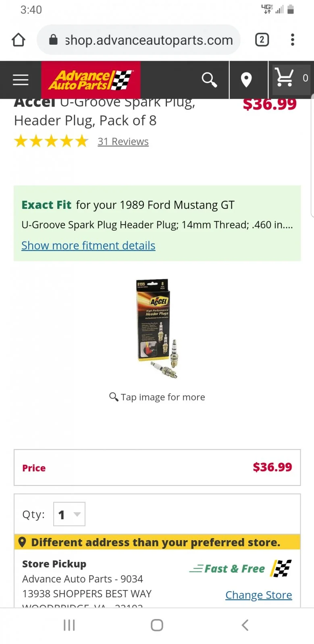Open the hamburger navigation menu
This screenshot has width=314, height=644.
coord(21,80)
